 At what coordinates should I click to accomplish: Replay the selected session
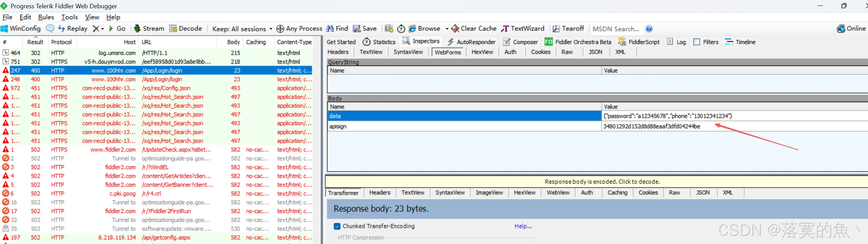(73, 29)
